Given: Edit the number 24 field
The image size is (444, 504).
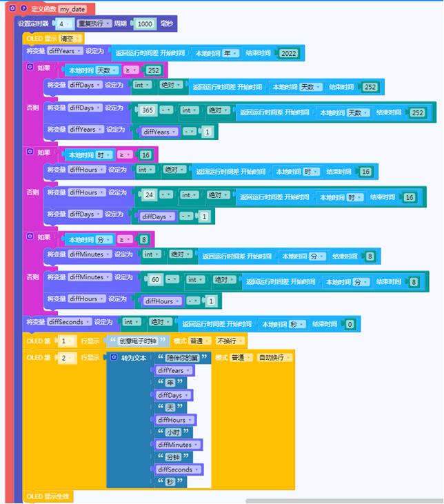Looking at the screenshot, I should pos(149,195).
